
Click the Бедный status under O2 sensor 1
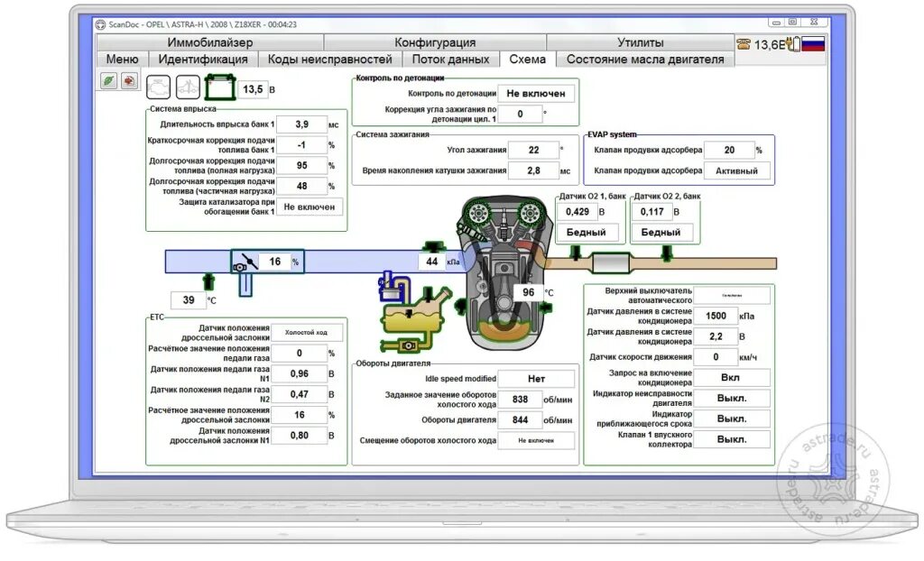(587, 232)
